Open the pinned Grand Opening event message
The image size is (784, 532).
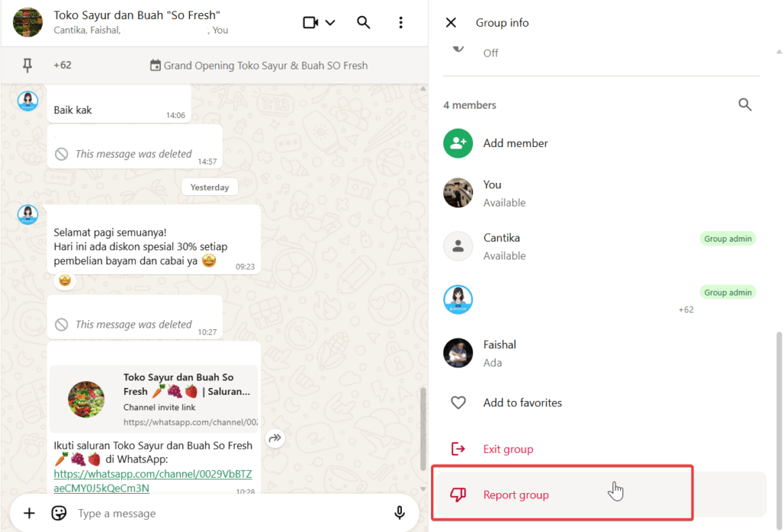[259, 66]
